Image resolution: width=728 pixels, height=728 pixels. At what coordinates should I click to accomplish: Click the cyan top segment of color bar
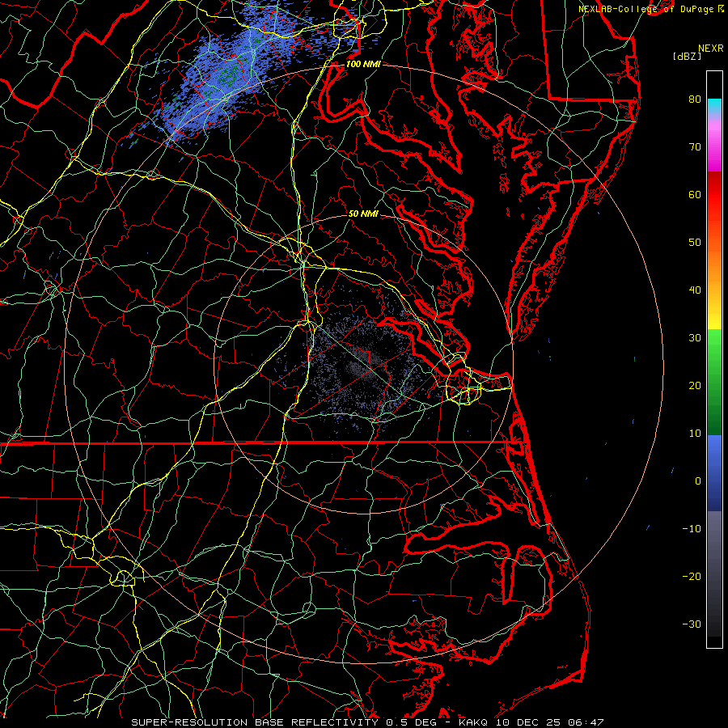click(714, 106)
